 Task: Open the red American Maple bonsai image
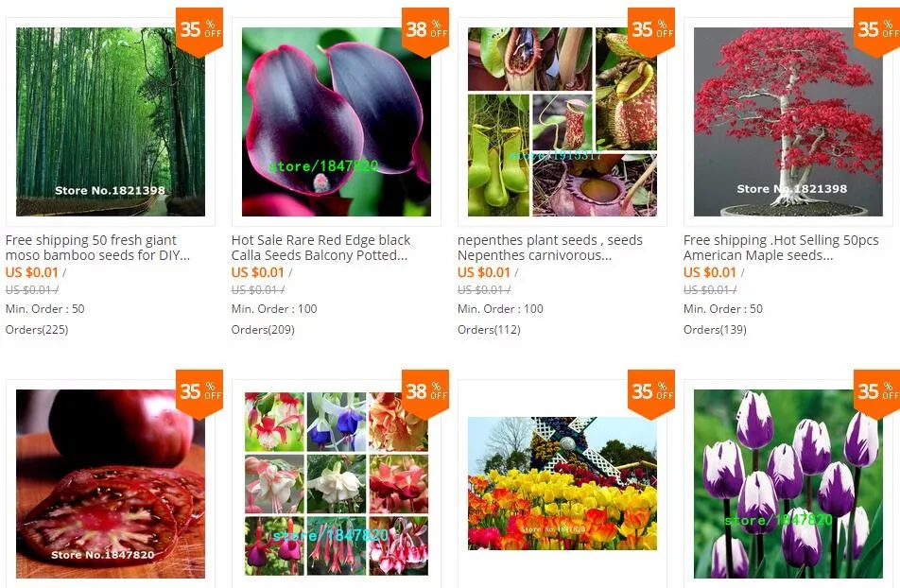(788, 122)
